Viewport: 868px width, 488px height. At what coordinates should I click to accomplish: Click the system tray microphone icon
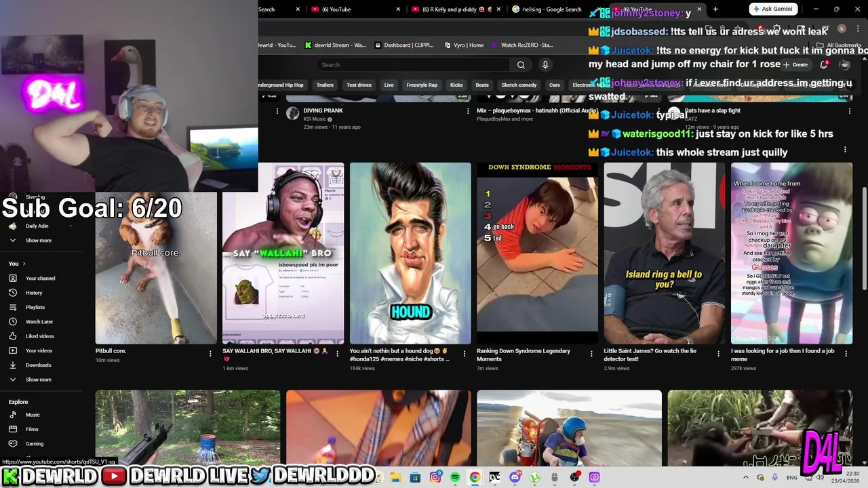(x=774, y=478)
